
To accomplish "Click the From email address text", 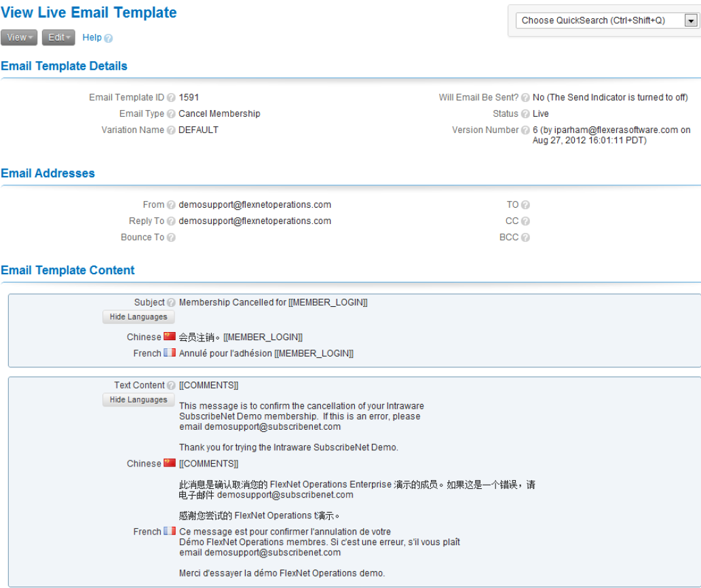I will tap(254, 204).
